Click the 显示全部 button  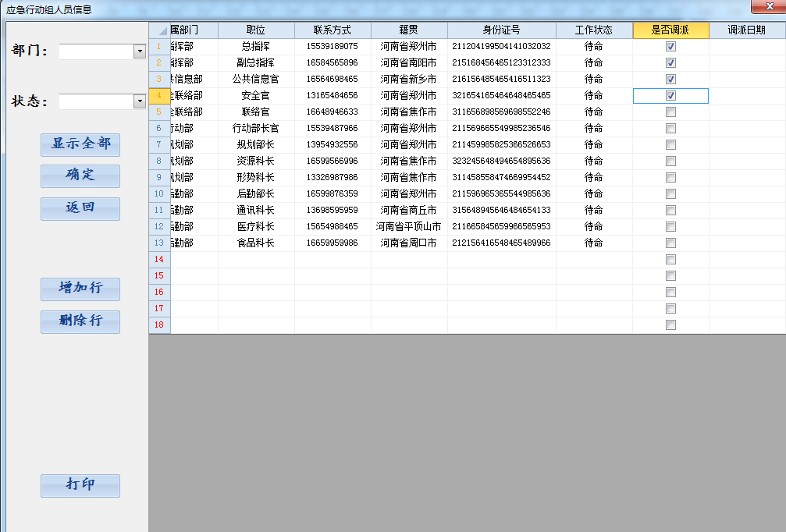pyautogui.click(x=80, y=145)
